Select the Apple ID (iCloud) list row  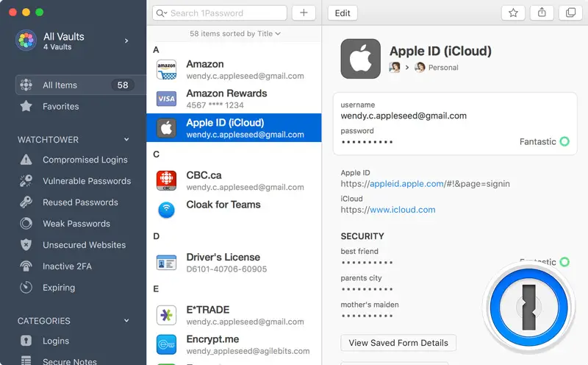point(234,127)
